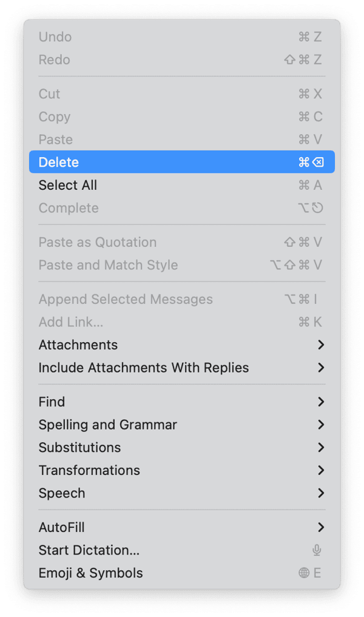Click the globe icon beside Emoji & Symbols
The width and height of the screenshot is (364, 617).
pyautogui.click(x=304, y=573)
